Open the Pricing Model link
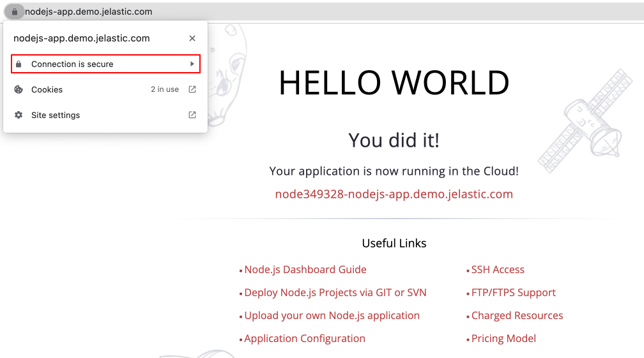This screenshot has height=358, width=644. coord(503,338)
